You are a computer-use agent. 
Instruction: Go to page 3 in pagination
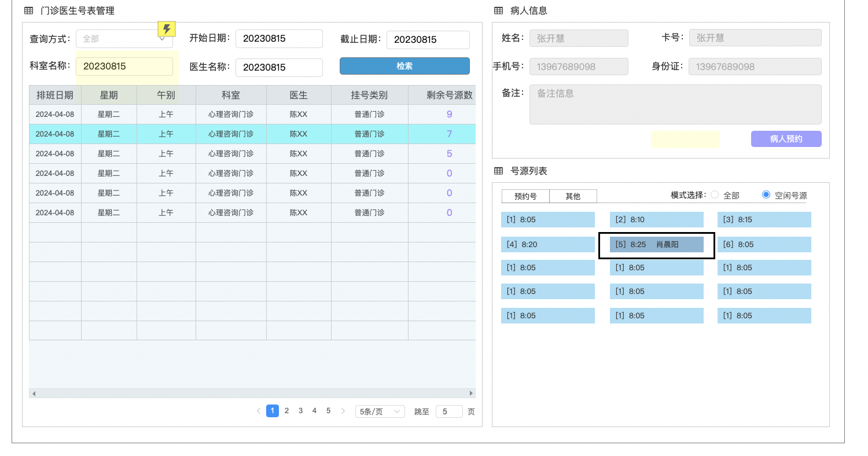[x=300, y=411]
